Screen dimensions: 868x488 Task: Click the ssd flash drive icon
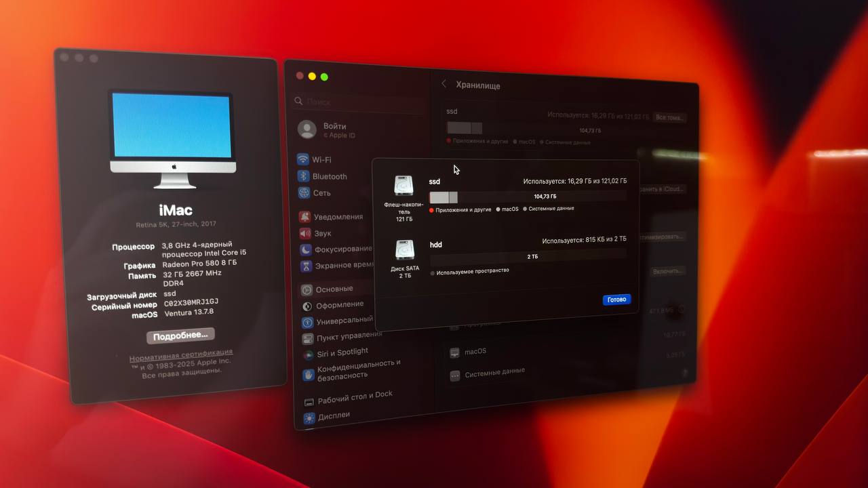tap(403, 186)
